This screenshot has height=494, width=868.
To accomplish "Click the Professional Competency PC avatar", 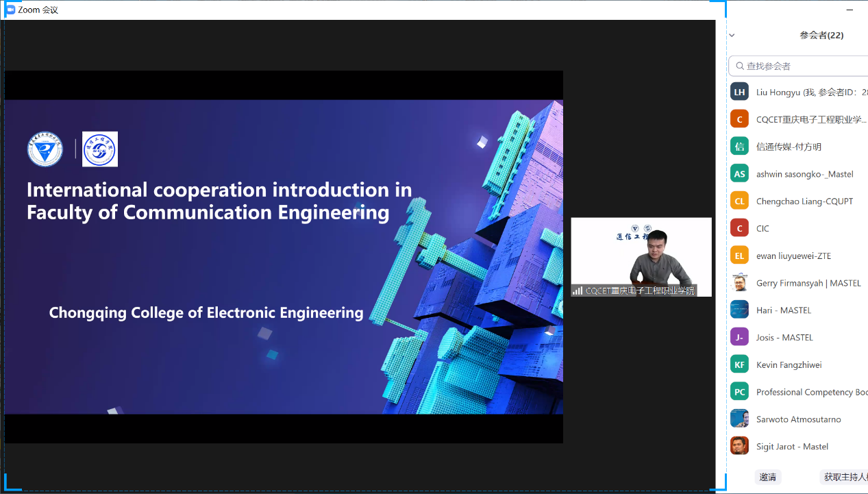I will coord(739,392).
